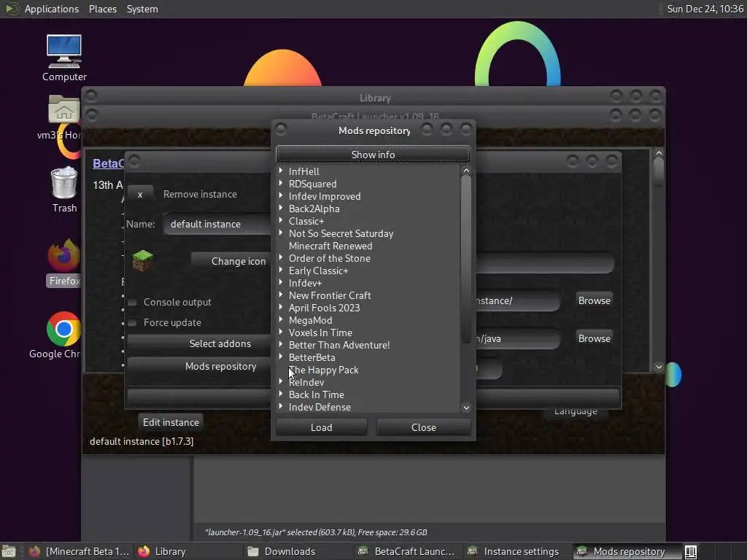The width and height of the screenshot is (747, 560).
Task: Switch to BetaCraft Launcher taskbar window
Action: tap(407, 551)
